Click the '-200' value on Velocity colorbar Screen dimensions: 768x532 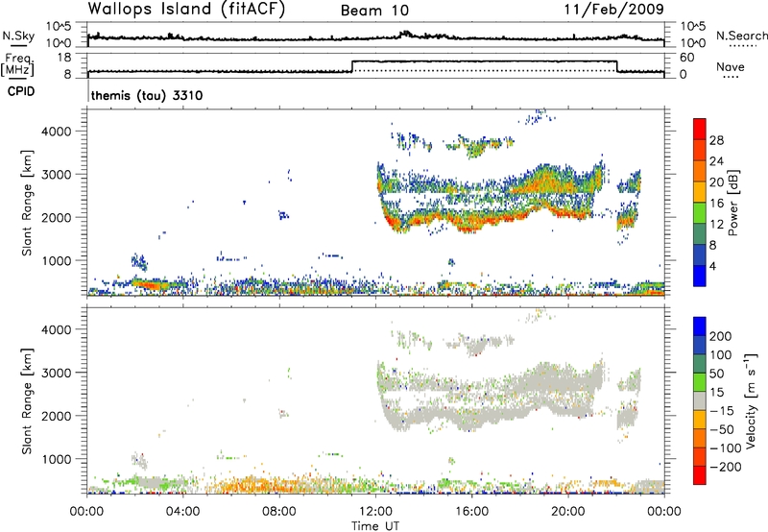point(726,467)
